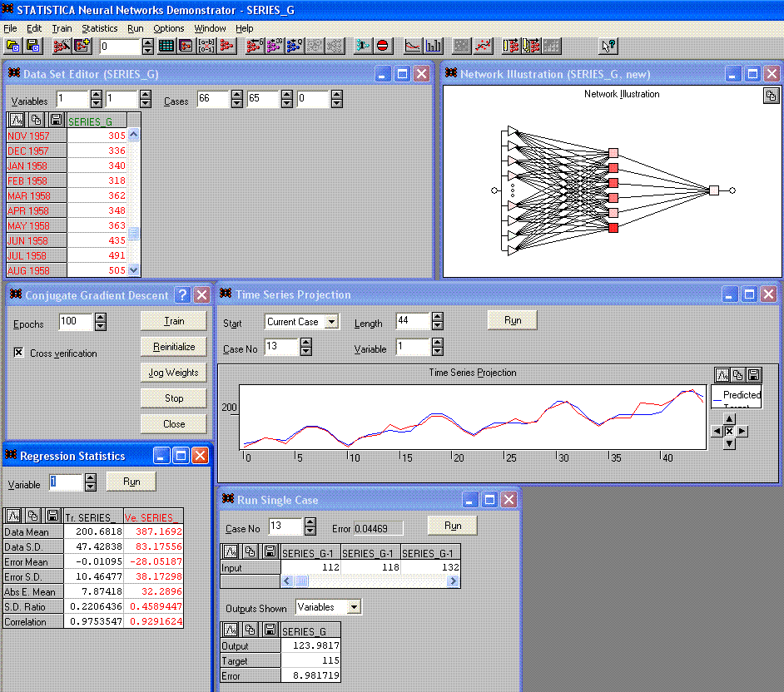Open the File menu
Viewport: 784px width, 692px height.
point(10,28)
